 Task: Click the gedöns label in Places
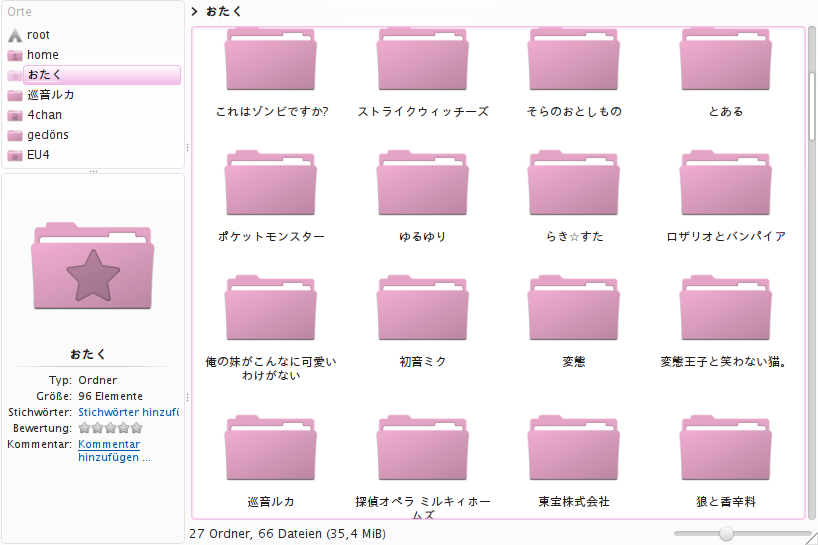point(48,135)
